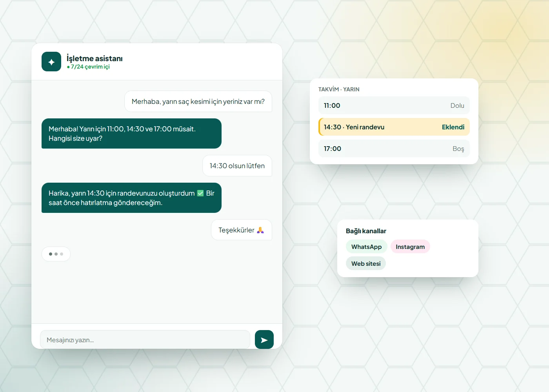The height and width of the screenshot is (392, 549).
Task: Click the Harika randevu confirmation message
Action: point(131,198)
